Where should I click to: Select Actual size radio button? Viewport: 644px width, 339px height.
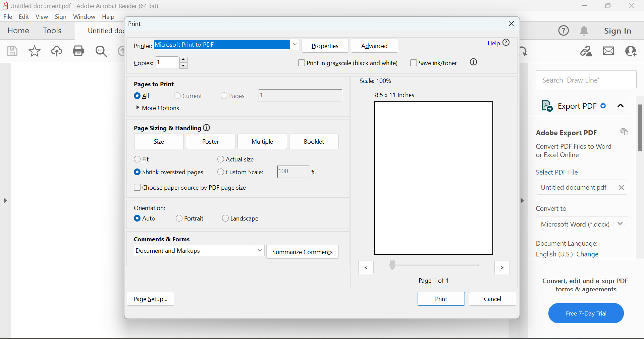pyautogui.click(x=221, y=159)
